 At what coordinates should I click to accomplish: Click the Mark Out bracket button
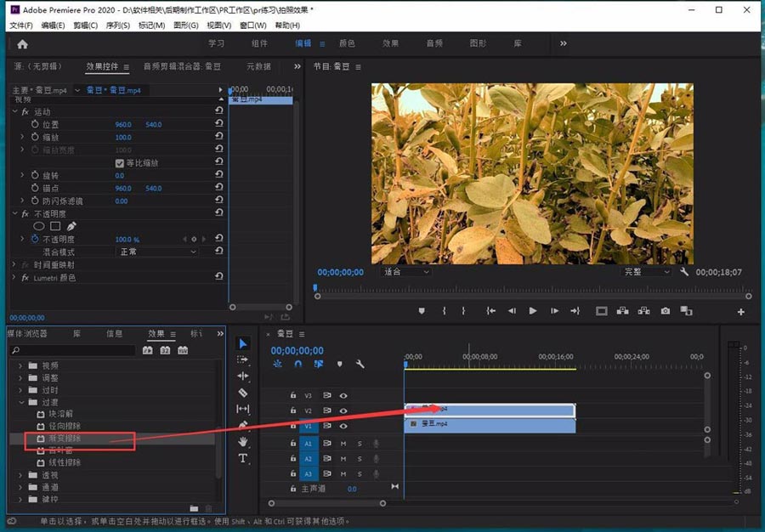click(x=463, y=311)
